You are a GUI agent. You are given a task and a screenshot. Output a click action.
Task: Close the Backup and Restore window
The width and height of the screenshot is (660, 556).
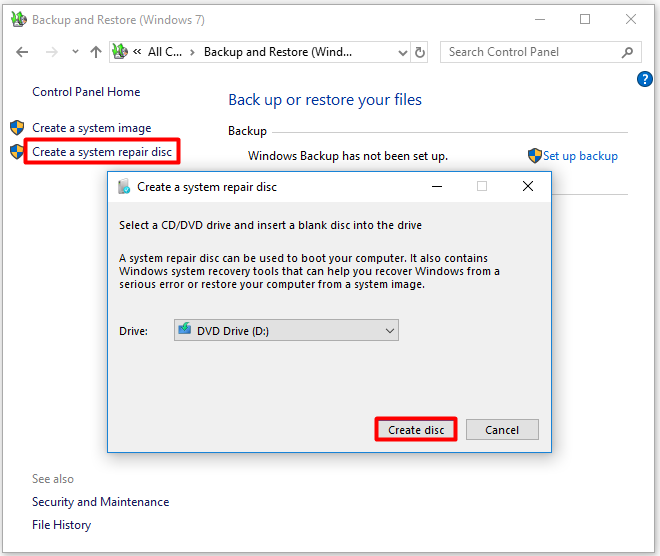[631, 19]
